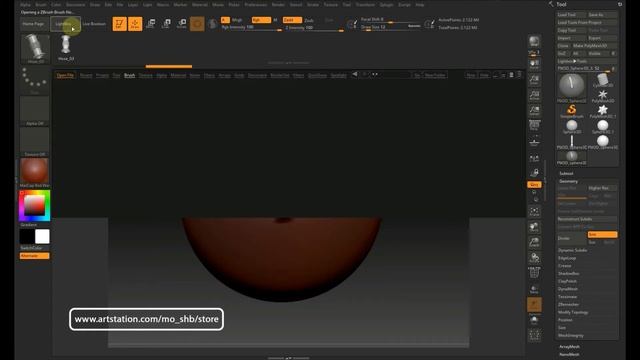This screenshot has width=640, height=360.
Task: Toggle the Persp perspective icon
Action: [534, 126]
